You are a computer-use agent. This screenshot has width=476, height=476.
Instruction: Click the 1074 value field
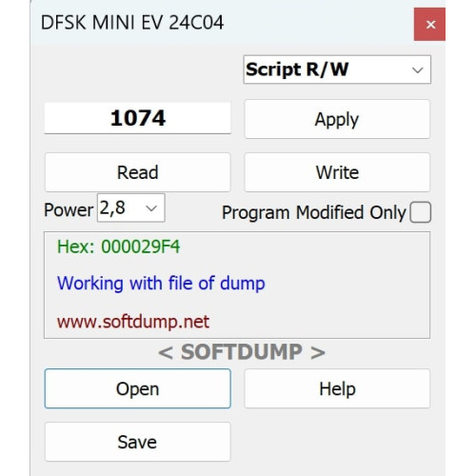[137, 118]
